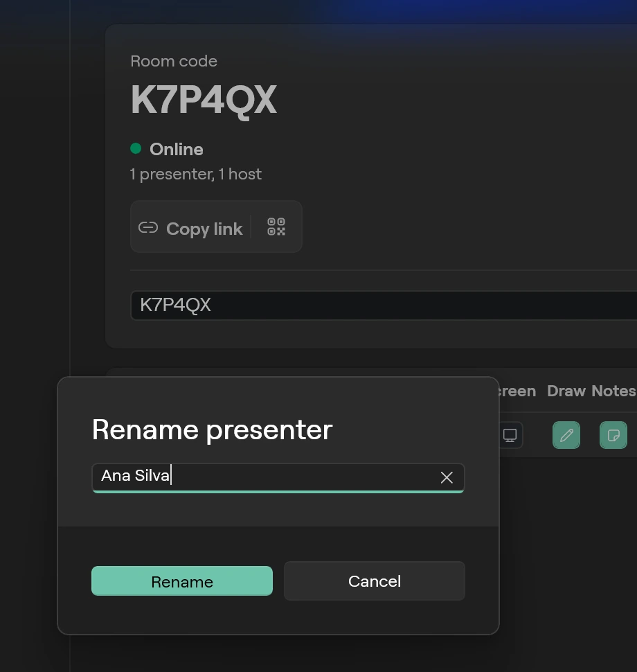This screenshot has width=637, height=672.
Task: Click the "1 presenter, 1 host" text
Action: click(x=195, y=174)
